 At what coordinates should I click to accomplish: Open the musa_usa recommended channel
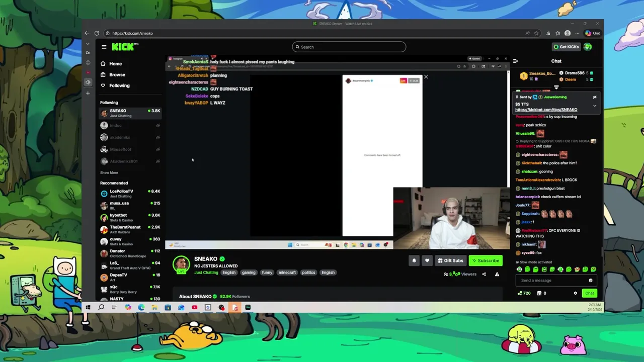tap(130, 206)
